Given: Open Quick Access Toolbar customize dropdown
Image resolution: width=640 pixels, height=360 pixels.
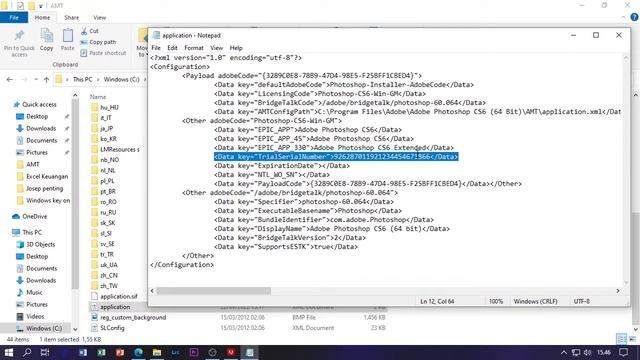Looking at the screenshot, I should coord(40,6).
